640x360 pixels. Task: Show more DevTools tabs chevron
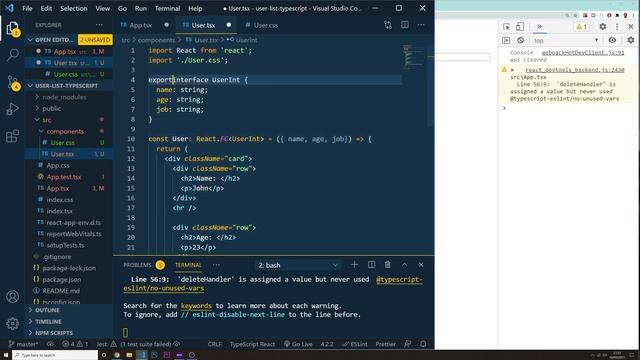click(539, 27)
